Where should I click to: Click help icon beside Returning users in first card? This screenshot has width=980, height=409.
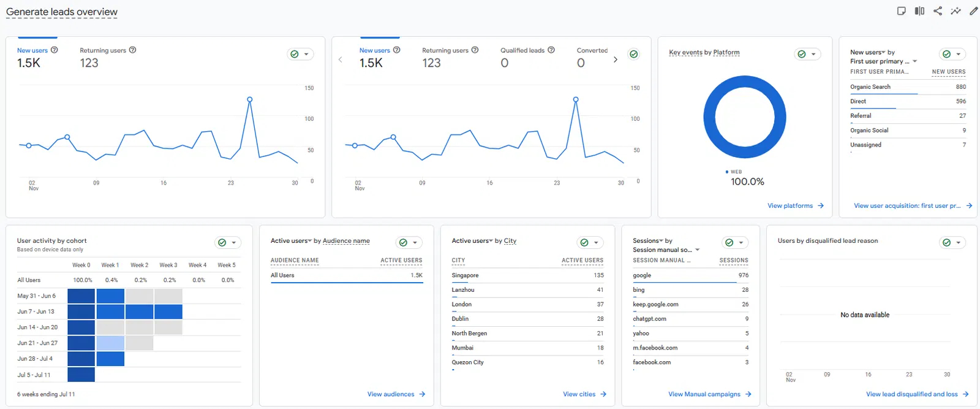coord(133,50)
